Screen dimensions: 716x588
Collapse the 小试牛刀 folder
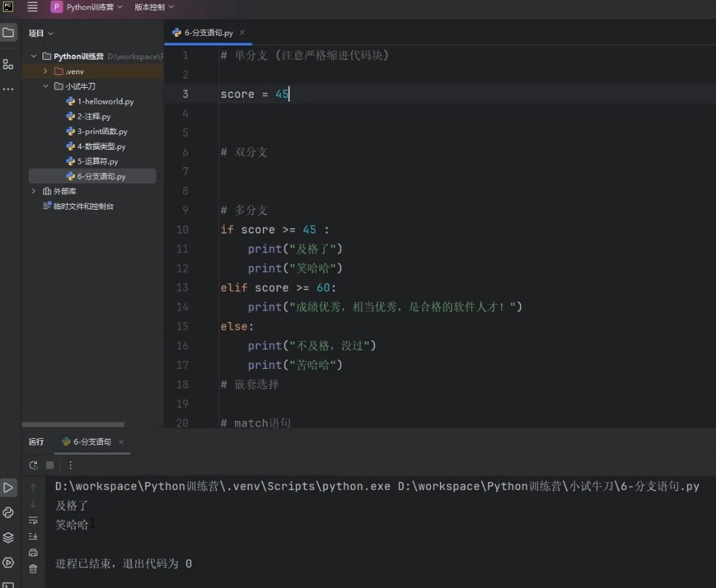click(x=45, y=86)
